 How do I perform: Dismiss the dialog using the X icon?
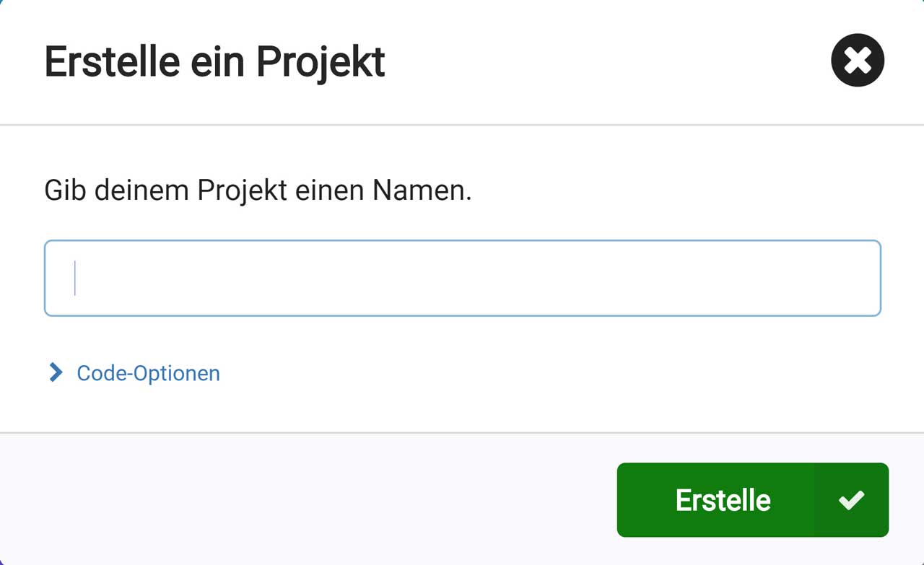pyautogui.click(x=858, y=61)
